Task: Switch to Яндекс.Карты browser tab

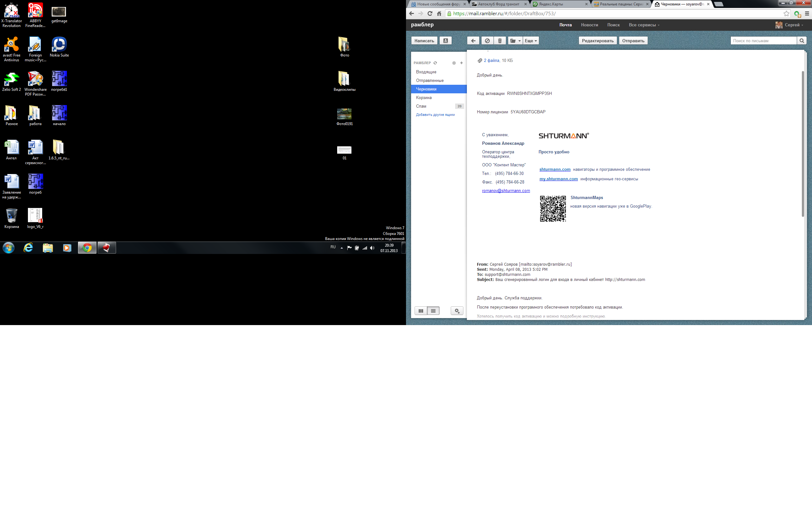Action: tap(560, 4)
